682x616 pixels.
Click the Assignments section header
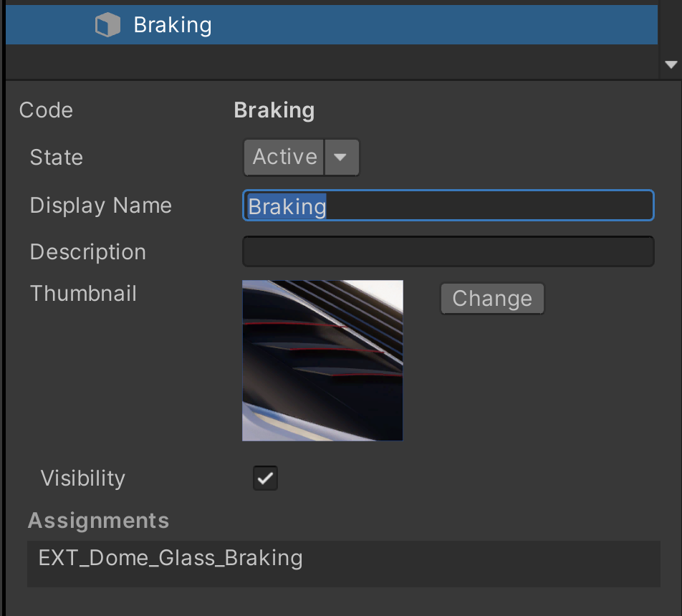(98, 521)
